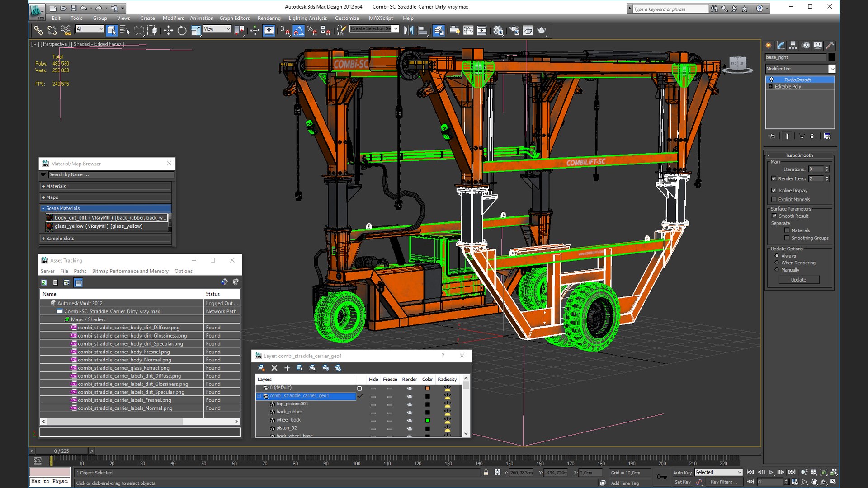
Task: Toggle Selection Lock icon in status bar
Action: [486, 473]
